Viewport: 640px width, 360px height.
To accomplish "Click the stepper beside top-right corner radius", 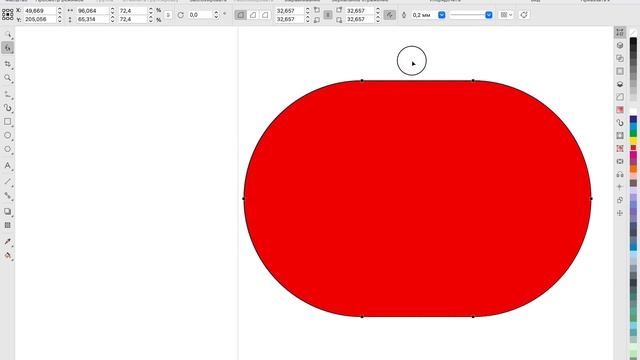I will pyautogui.click(x=378, y=11).
